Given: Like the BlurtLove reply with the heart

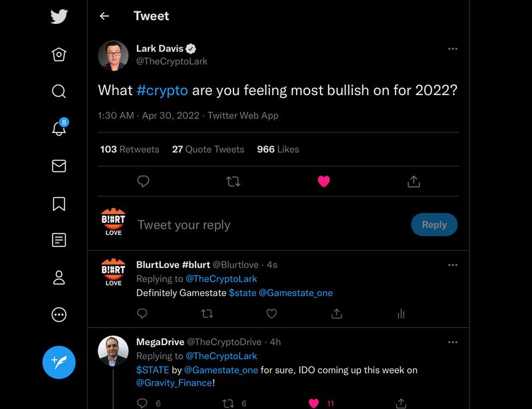Looking at the screenshot, I should click(271, 313).
